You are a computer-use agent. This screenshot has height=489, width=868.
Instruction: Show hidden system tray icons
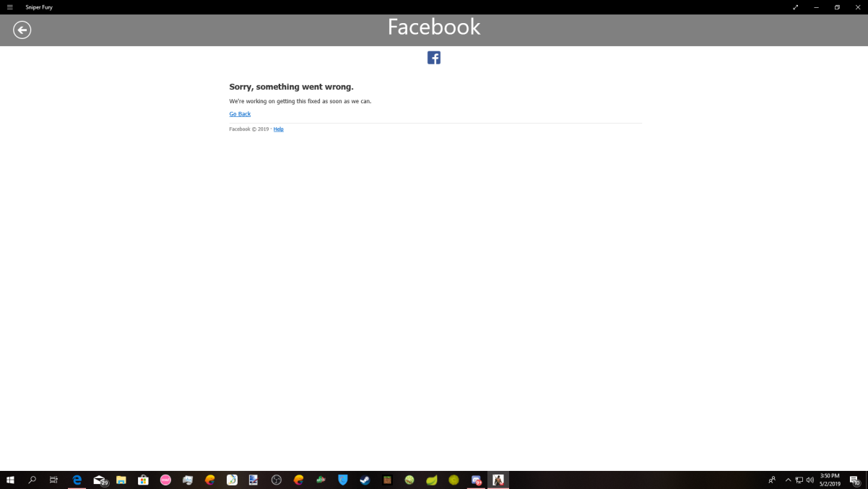(x=788, y=480)
